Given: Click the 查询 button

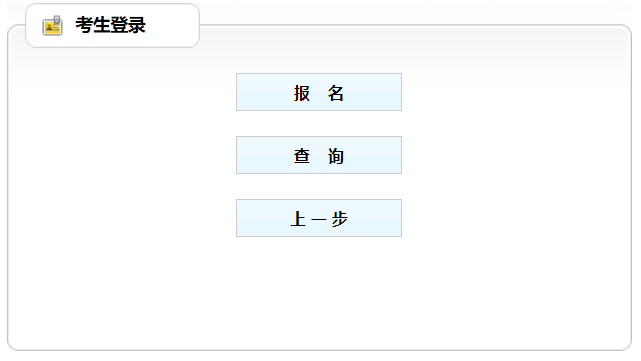Looking at the screenshot, I should tap(319, 155).
